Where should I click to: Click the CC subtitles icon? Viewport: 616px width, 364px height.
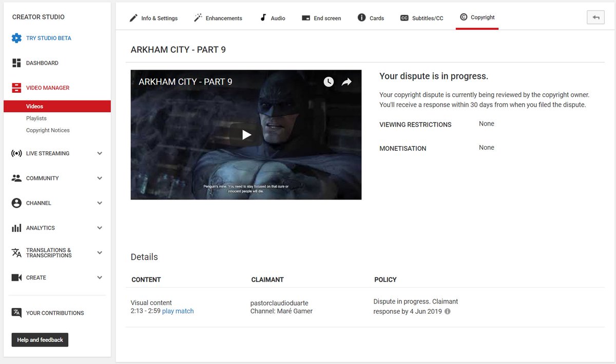[x=404, y=18]
